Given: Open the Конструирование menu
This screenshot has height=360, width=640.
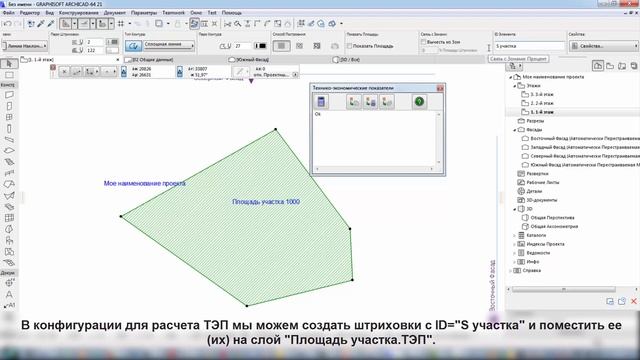Looking at the screenshot, I should coord(78,13).
